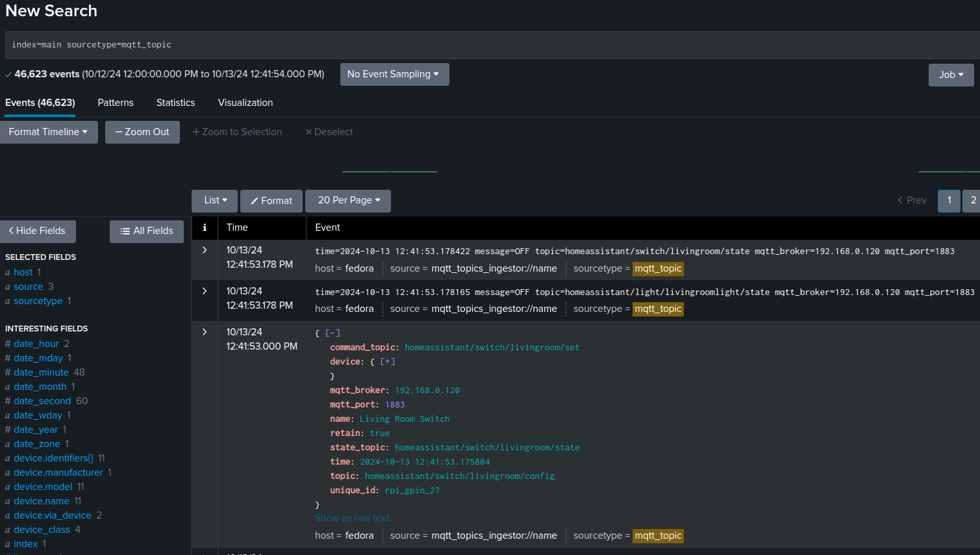Click the Event column header
This screenshot has width=980, height=555.
[327, 227]
